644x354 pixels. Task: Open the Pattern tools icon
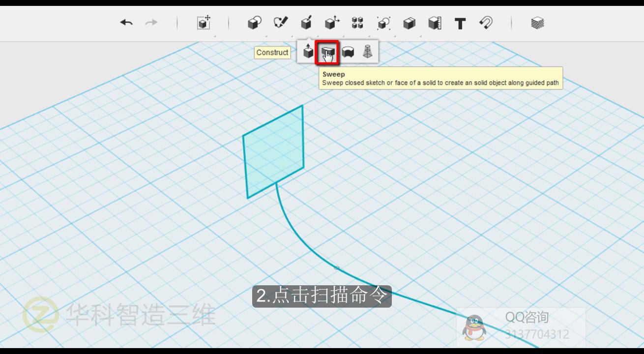point(357,23)
